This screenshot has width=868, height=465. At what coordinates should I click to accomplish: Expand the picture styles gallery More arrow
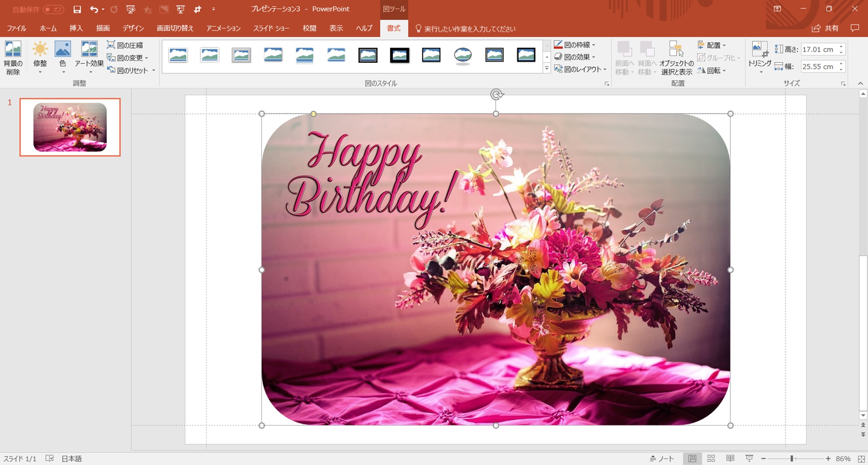tap(547, 69)
